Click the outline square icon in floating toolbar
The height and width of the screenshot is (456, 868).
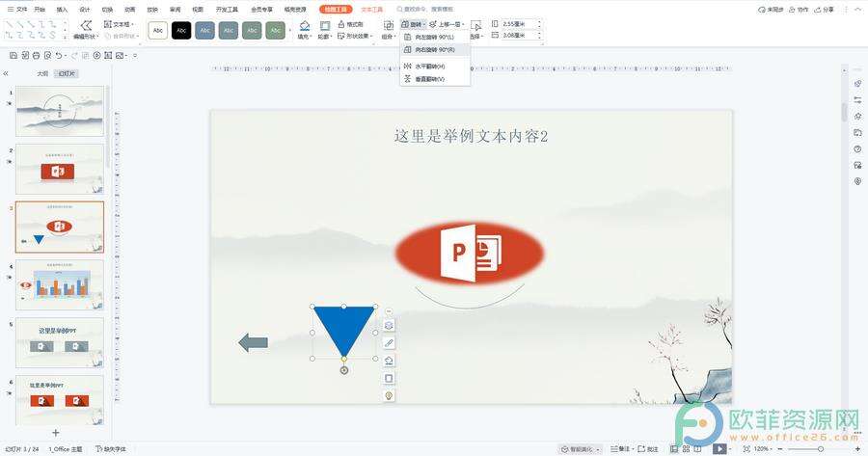coord(389,379)
